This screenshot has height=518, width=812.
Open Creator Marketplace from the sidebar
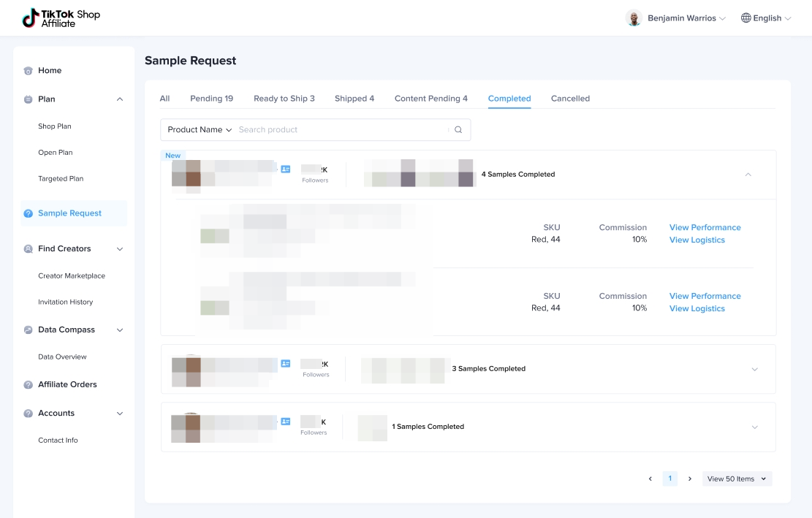(x=72, y=276)
